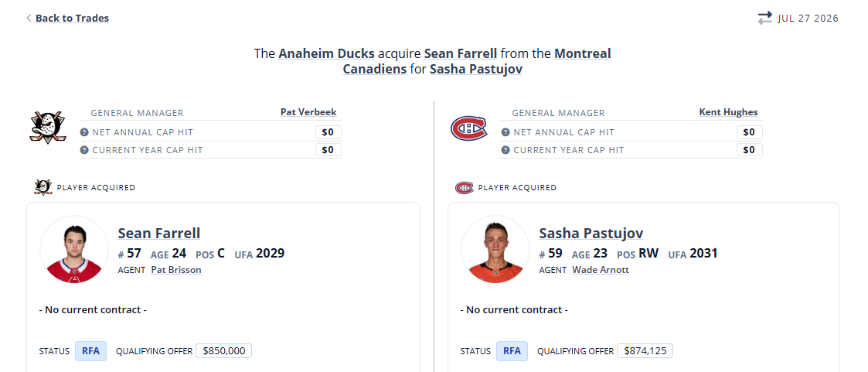Click the Canadiens help icon next to Current Year Cap Hit
Screen dimensions: 868x372
pos(505,150)
